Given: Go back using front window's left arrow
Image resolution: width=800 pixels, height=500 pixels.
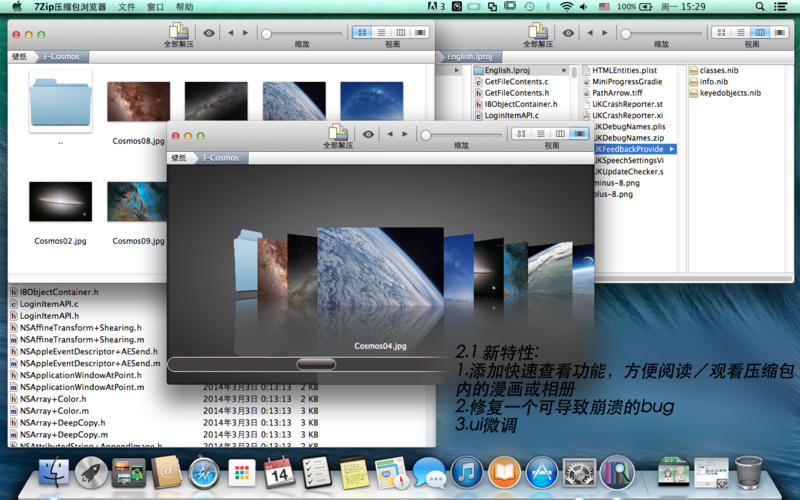Looking at the screenshot, I should [x=391, y=133].
